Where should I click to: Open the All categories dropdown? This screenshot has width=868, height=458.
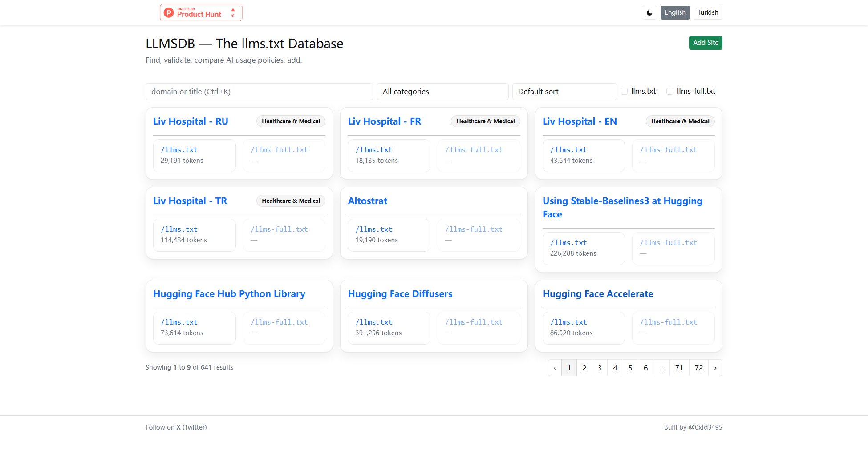(442, 92)
